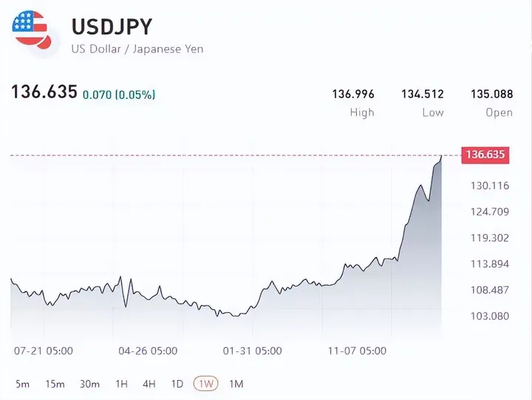Image resolution: width=532 pixels, height=400 pixels.
Task: Select the 1D timeframe
Action: coord(177,384)
